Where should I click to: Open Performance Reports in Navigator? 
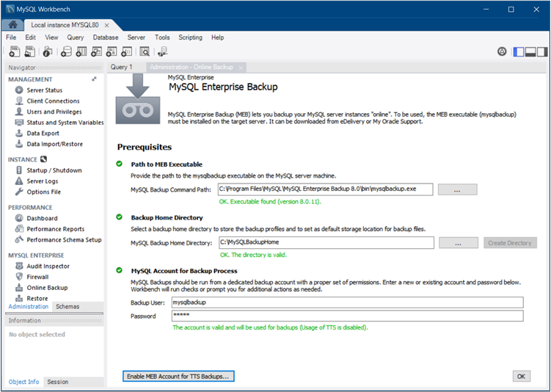click(55, 229)
